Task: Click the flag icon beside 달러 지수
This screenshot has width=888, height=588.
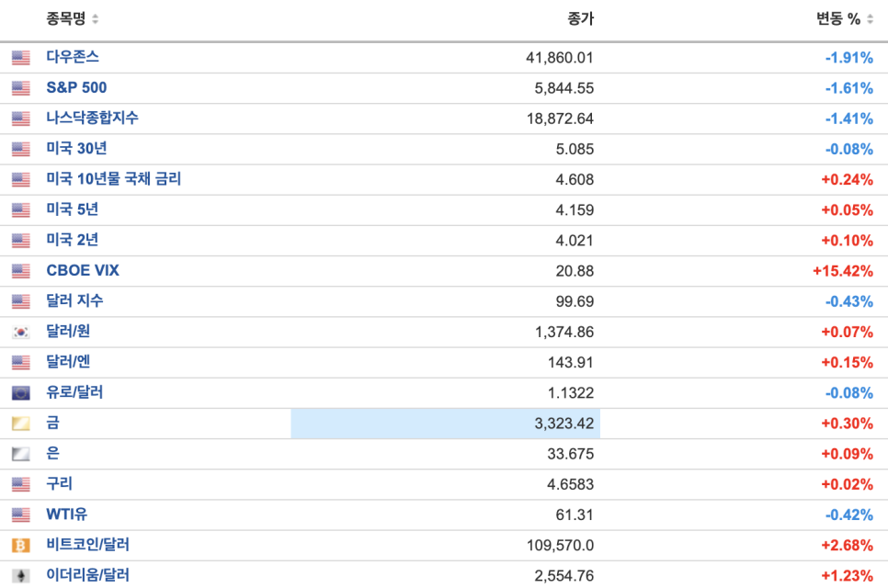Action: [21, 301]
